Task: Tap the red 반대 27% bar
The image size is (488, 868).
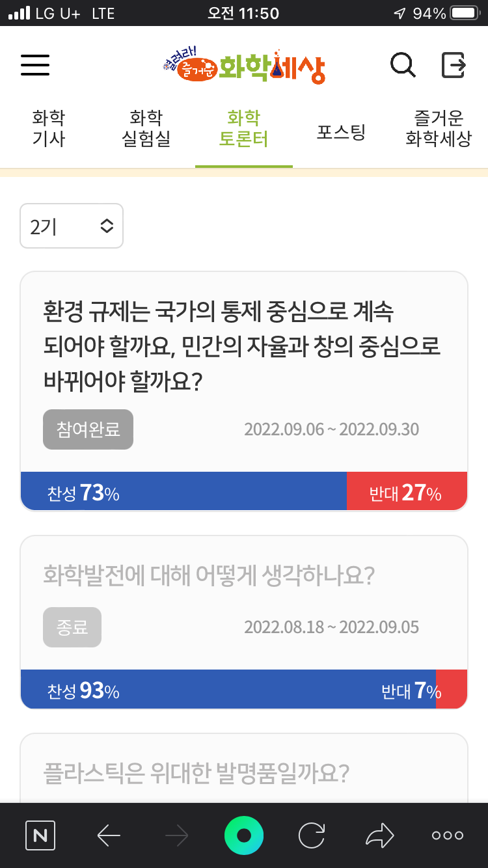Action: pyautogui.click(x=407, y=491)
